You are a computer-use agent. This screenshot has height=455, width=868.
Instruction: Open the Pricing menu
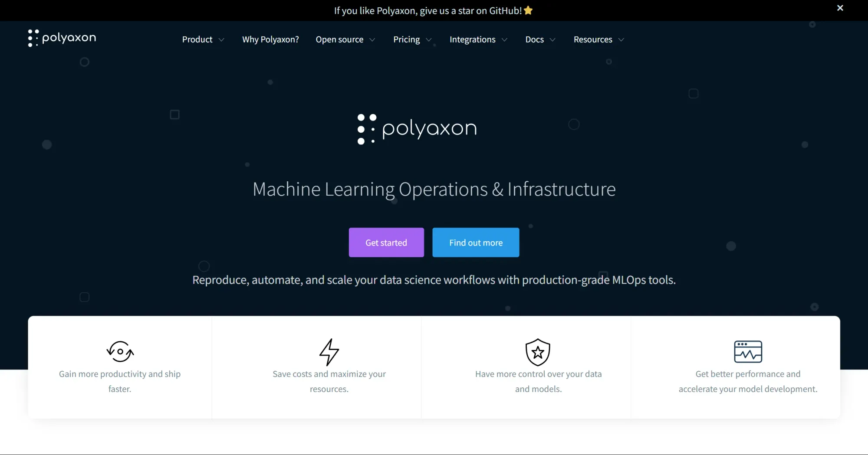[407, 39]
